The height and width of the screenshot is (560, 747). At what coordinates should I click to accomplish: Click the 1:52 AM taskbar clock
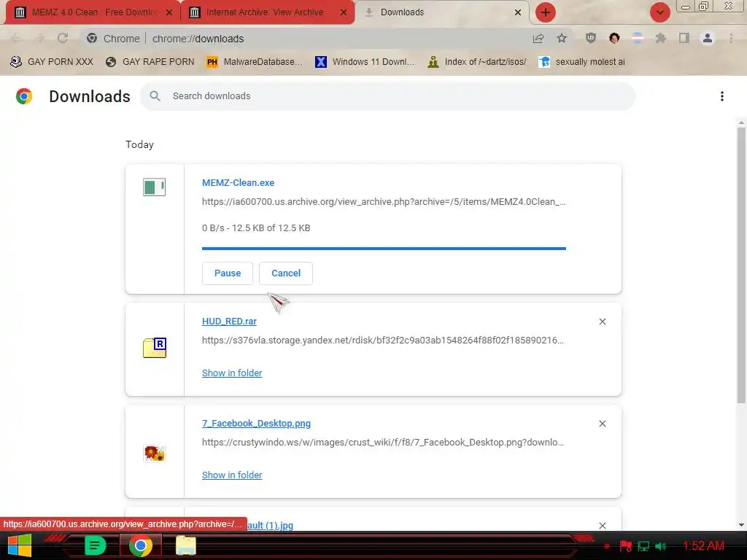[x=704, y=545]
